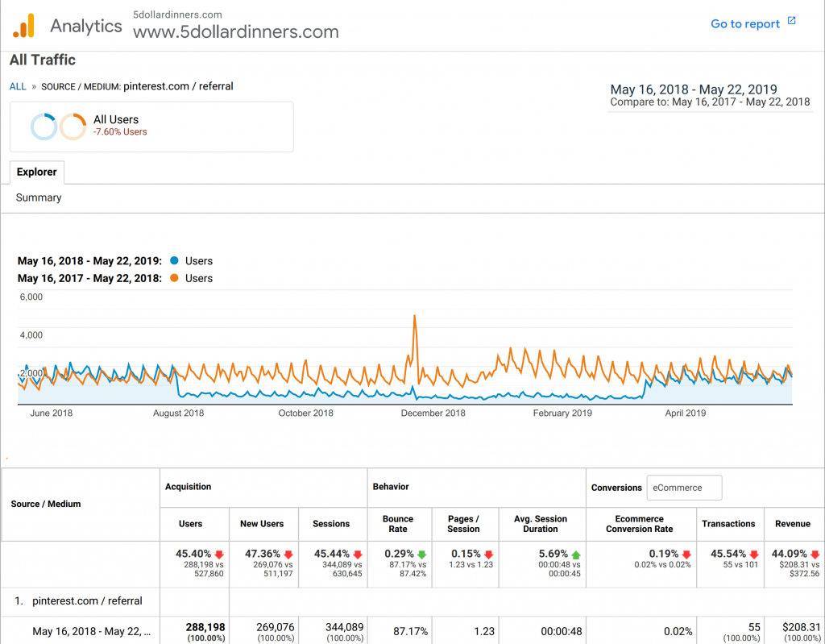This screenshot has width=825, height=644.
Task: Click the Google Analytics logo icon
Action: tap(23, 25)
